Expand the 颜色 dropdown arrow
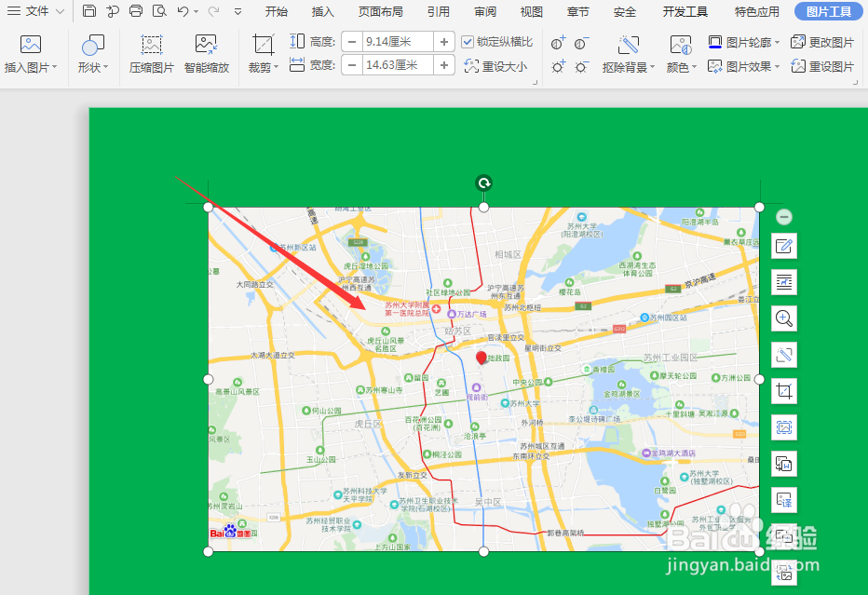Screen dimensions: 868x595 [x=694, y=68]
